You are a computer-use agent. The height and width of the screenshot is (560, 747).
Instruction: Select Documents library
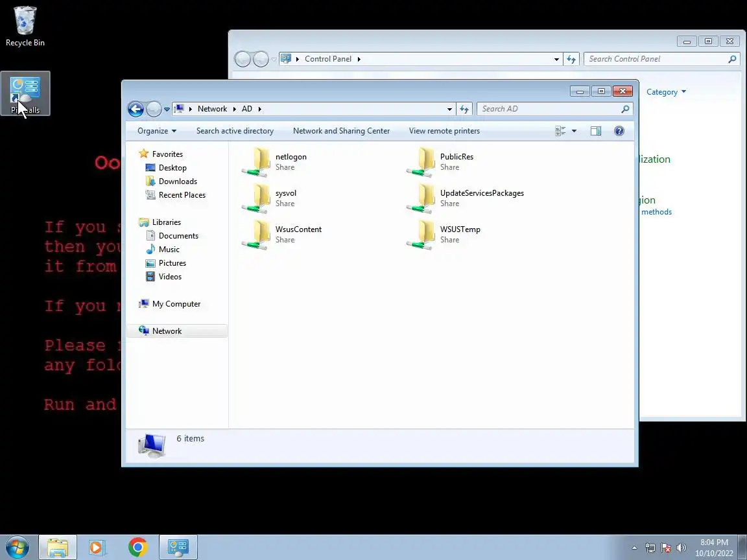[x=178, y=236]
